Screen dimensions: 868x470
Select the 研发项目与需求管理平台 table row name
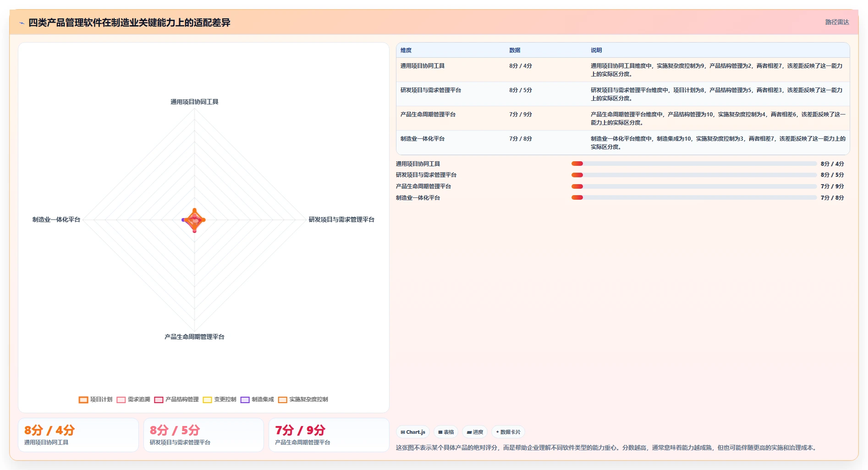click(431, 90)
